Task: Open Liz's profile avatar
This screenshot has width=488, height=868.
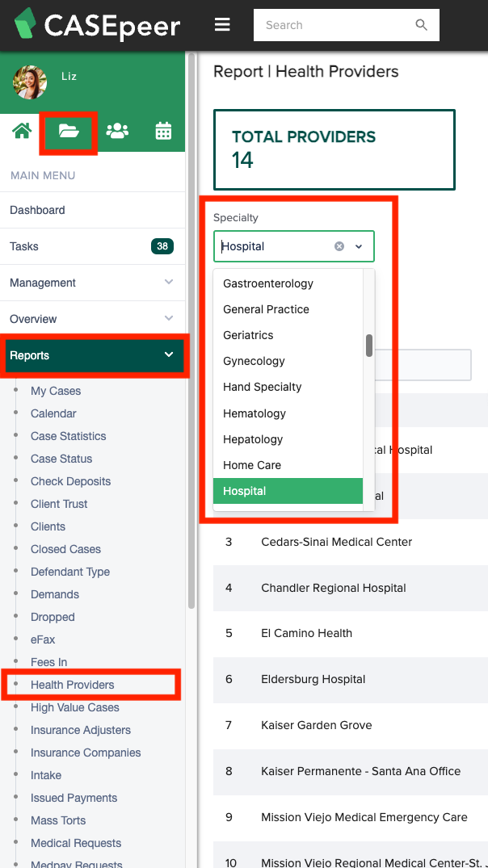Action: [30, 82]
